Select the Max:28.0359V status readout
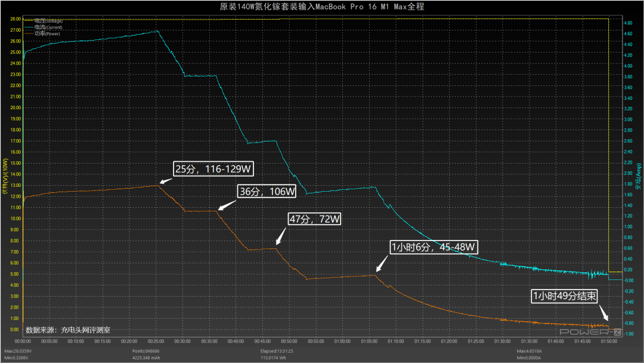 point(18,351)
